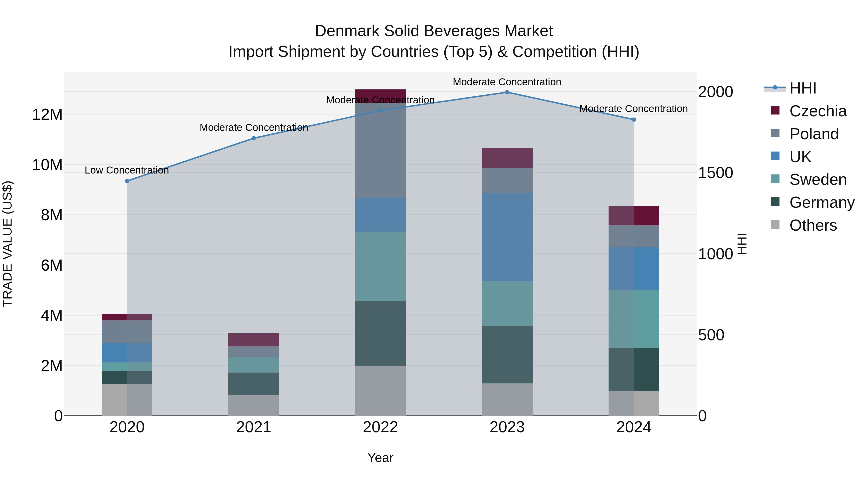Click the Others segment of 2021 bar
This screenshot has height=488, width=868.
click(254, 405)
